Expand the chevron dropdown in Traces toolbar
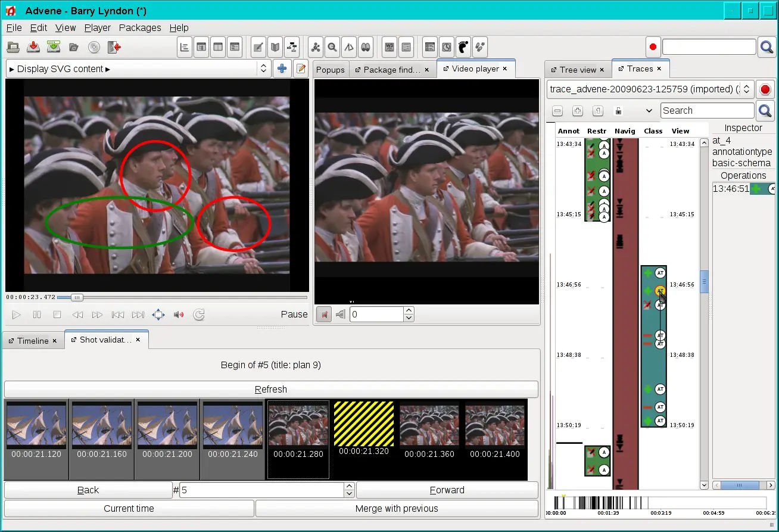 click(649, 111)
